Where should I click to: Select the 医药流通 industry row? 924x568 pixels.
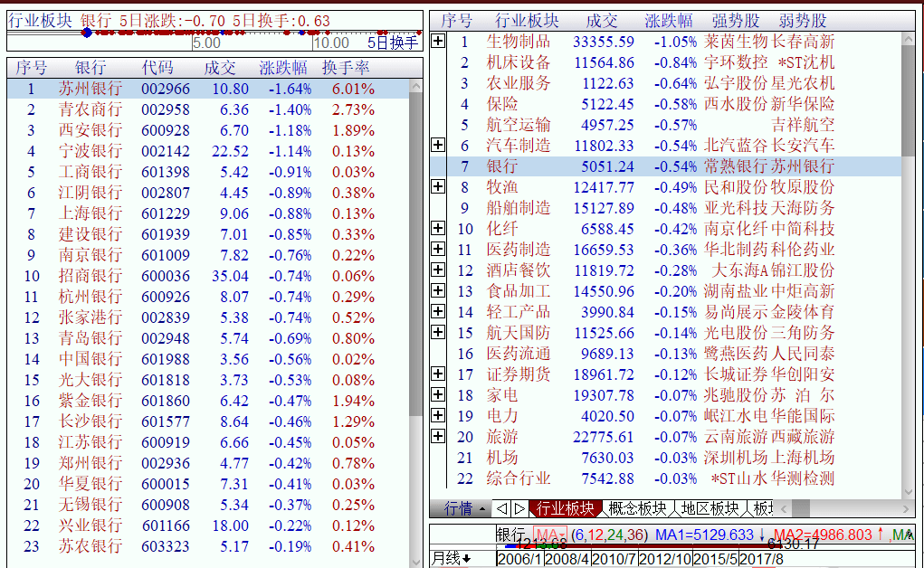(x=666, y=354)
